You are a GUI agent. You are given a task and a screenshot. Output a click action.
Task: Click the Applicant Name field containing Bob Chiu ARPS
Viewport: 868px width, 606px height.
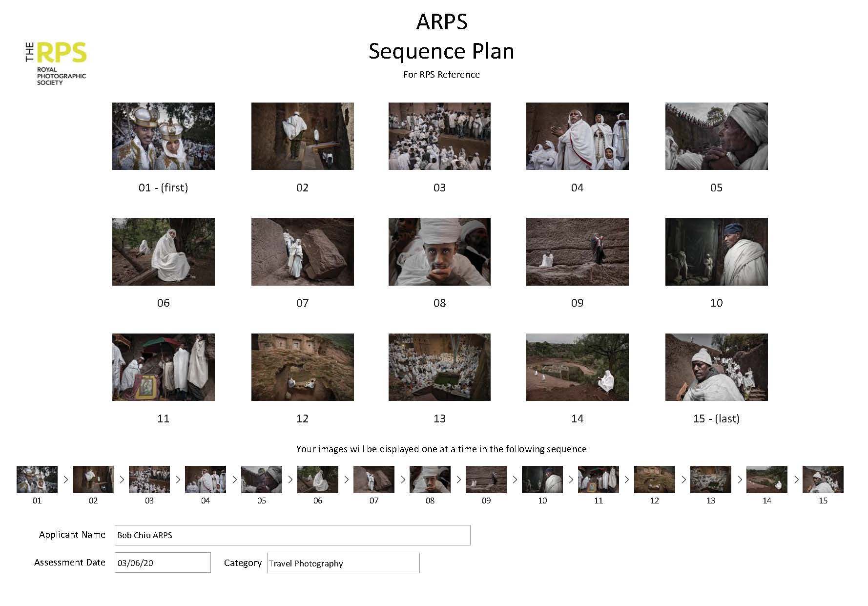(292, 535)
